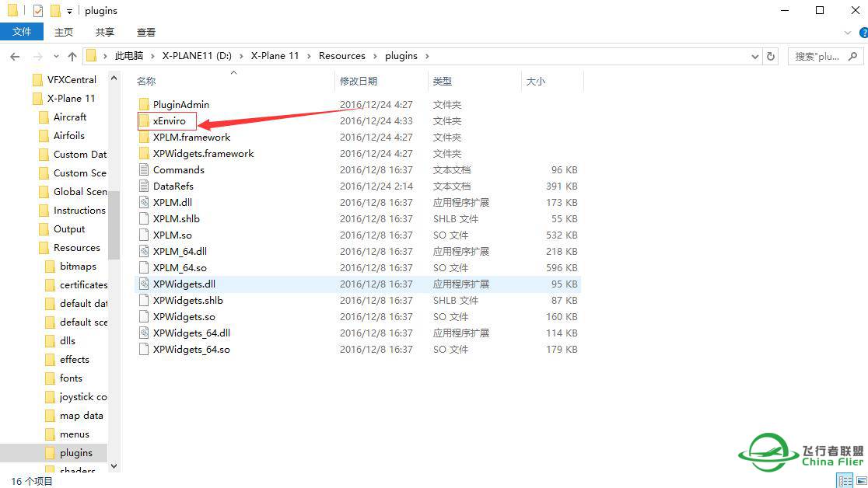Select DataRefs text document icon
Viewport: 868px width, 488px height.
click(144, 186)
